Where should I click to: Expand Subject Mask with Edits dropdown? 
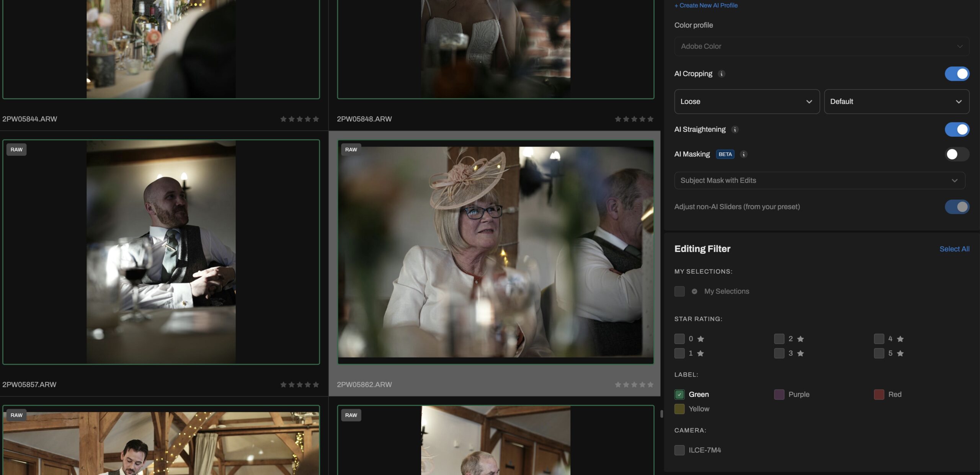[819, 180]
